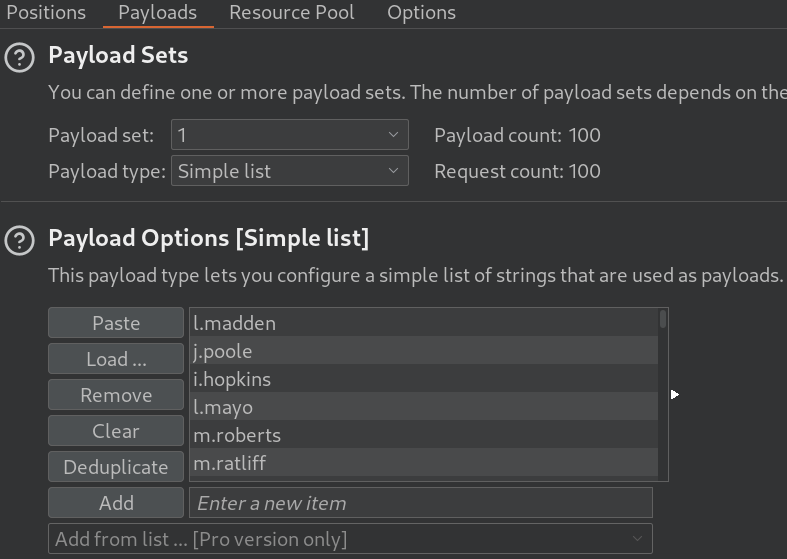
Task: Select the Payloads tab
Action: pyautogui.click(x=158, y=13)
